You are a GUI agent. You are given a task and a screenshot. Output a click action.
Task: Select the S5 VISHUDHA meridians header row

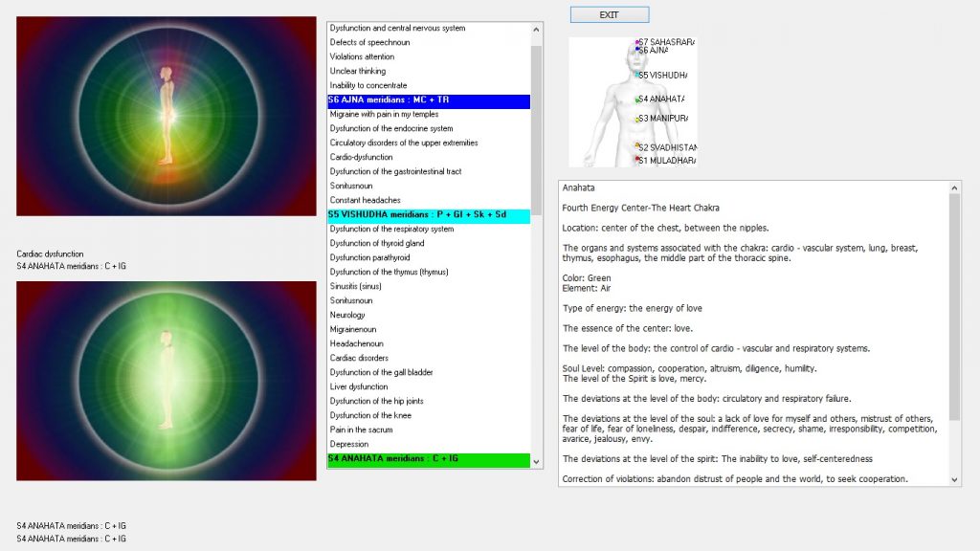428,215
